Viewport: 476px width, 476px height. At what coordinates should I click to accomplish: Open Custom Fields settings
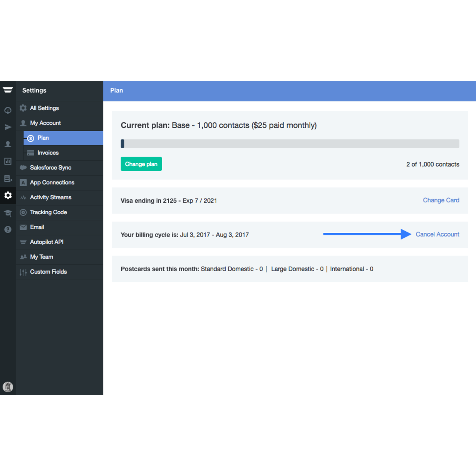(x=48, y=272)
